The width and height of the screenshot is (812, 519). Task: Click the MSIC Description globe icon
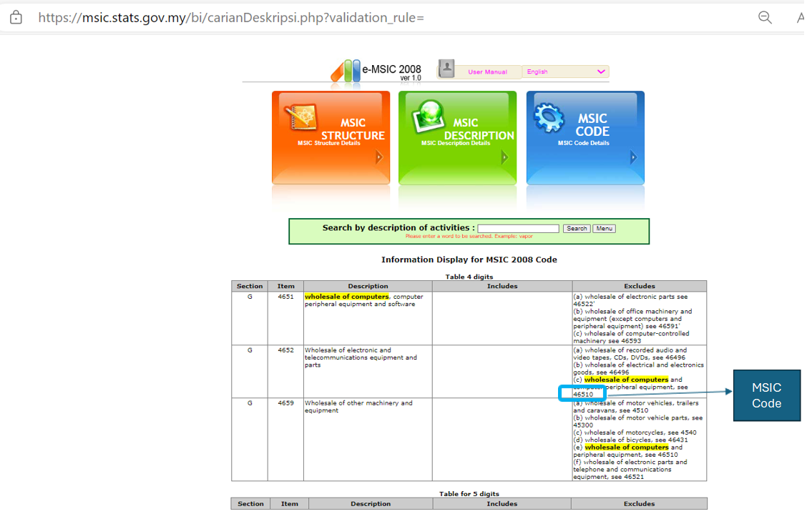click(426, 117)
